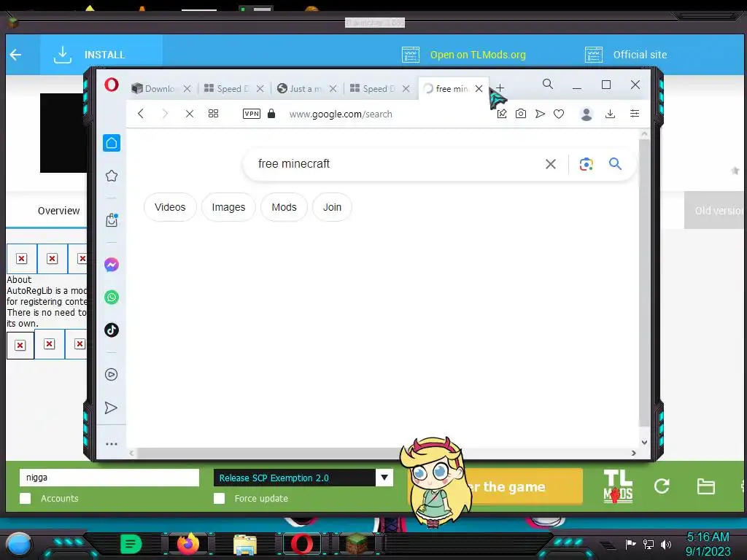
Task: Click the Opera Flow send icon in the address bar
Action: point(540,114)
